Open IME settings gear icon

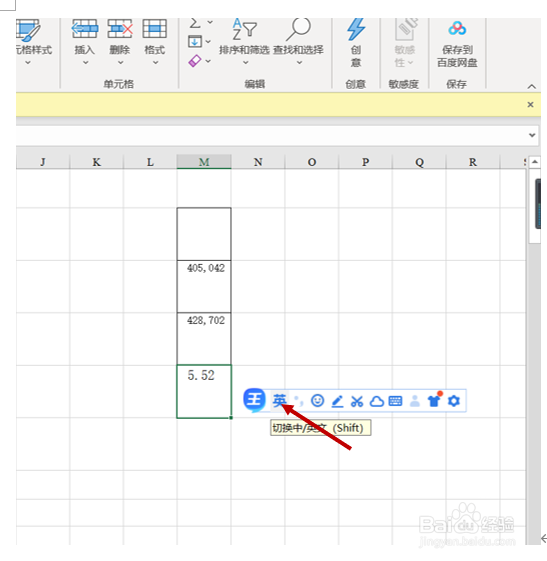click(454, 401)
